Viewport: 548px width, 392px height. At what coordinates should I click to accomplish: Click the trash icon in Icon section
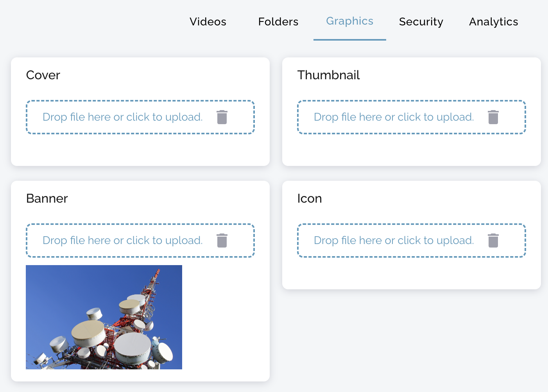pyautogui.click(x=493, y=241)
